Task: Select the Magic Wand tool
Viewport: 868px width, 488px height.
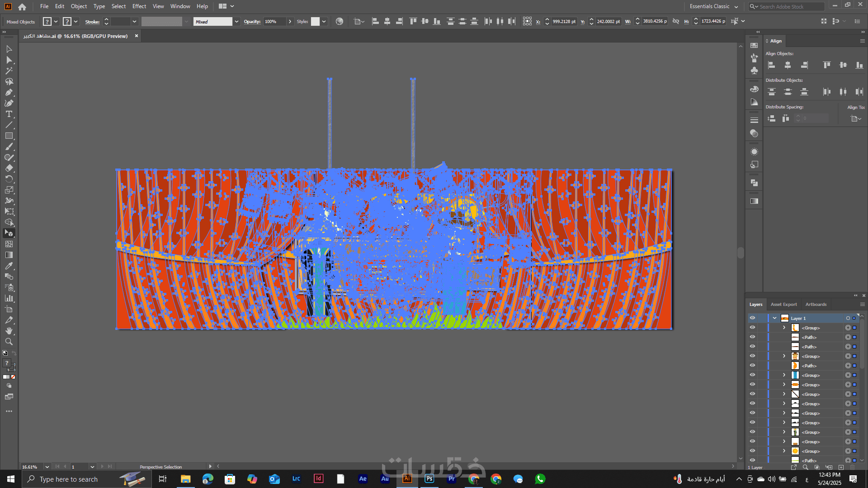Action: click(x=9, y=71)
